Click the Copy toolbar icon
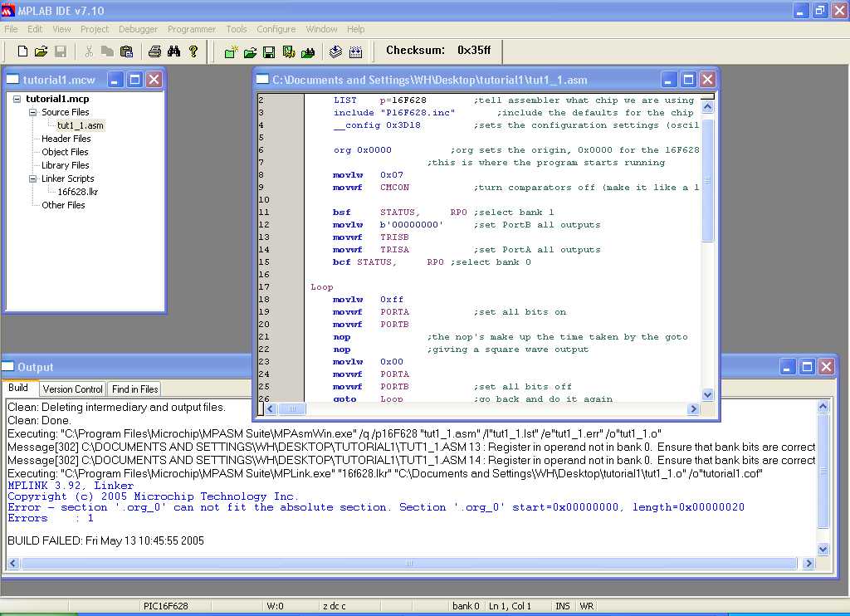Image resolution: width=850 pixels, height=616 pixels. [107, 51]
